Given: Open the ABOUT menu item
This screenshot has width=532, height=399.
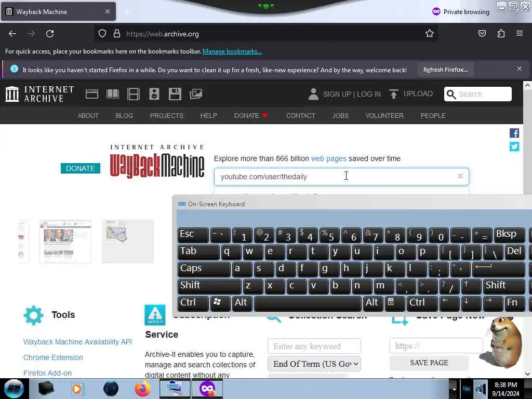Looking at the screenshot, I should click(88, 116).
